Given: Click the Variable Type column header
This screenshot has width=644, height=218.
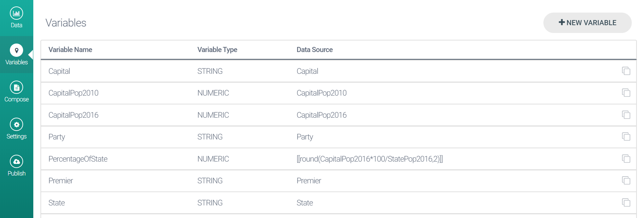Looking at the screenshot, I should coord(217,50).
